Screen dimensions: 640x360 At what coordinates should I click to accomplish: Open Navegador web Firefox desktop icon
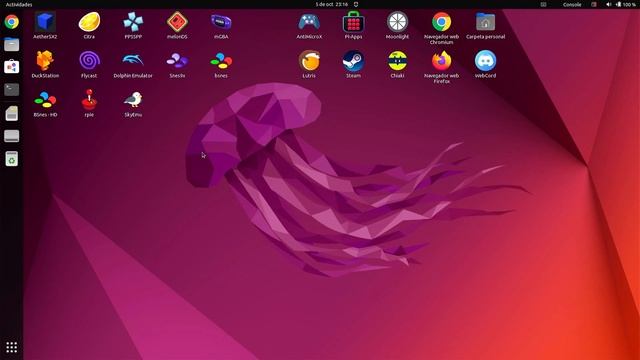click(x=442, y=61)
